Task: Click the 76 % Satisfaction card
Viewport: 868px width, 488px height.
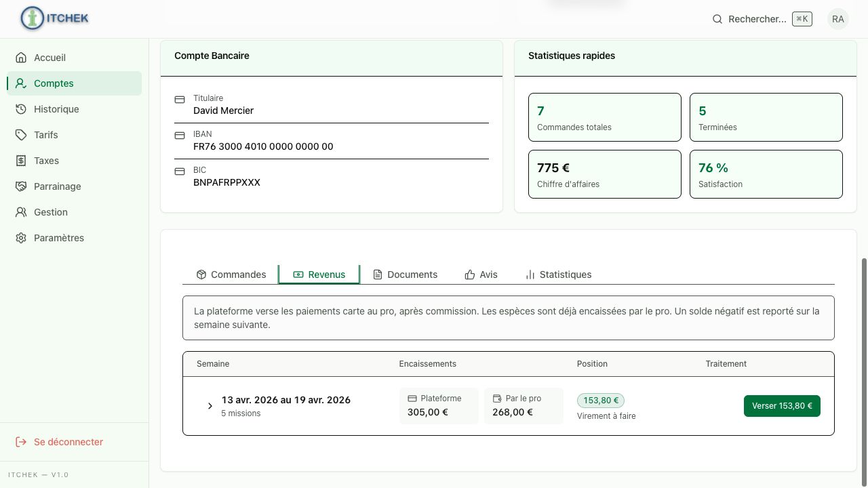Action: 766,174
